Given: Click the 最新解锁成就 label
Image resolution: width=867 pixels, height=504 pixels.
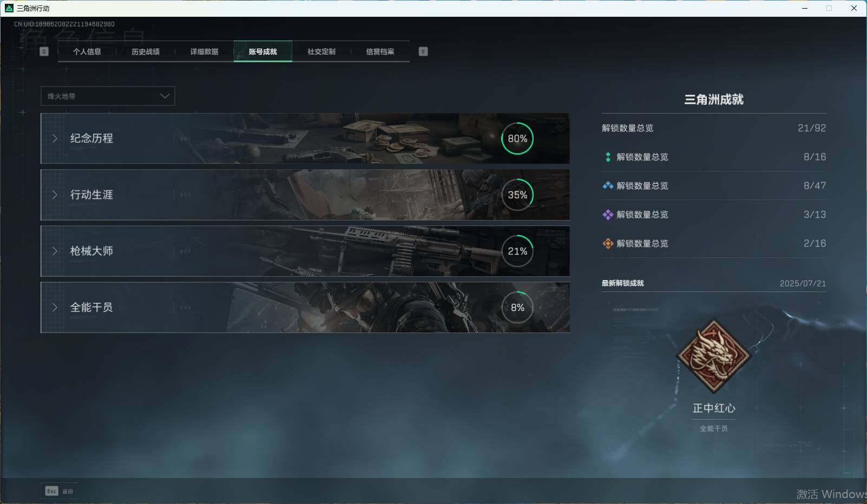Looking at the screenshot, I should (623, 283).
